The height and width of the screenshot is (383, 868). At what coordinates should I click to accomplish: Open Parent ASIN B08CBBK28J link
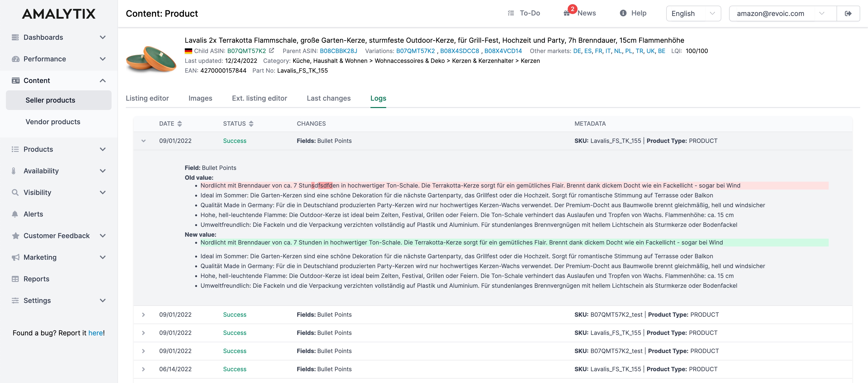(338, 51)
